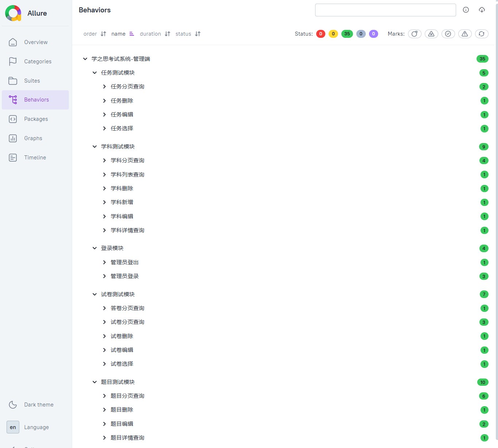The image size is (498, 448).
Task: Expand the 管理员登录 item
Action: (x=104, y=276)
